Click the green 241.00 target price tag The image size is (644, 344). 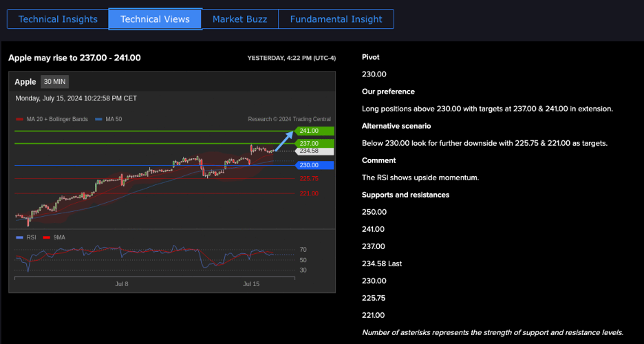[313, 131]
